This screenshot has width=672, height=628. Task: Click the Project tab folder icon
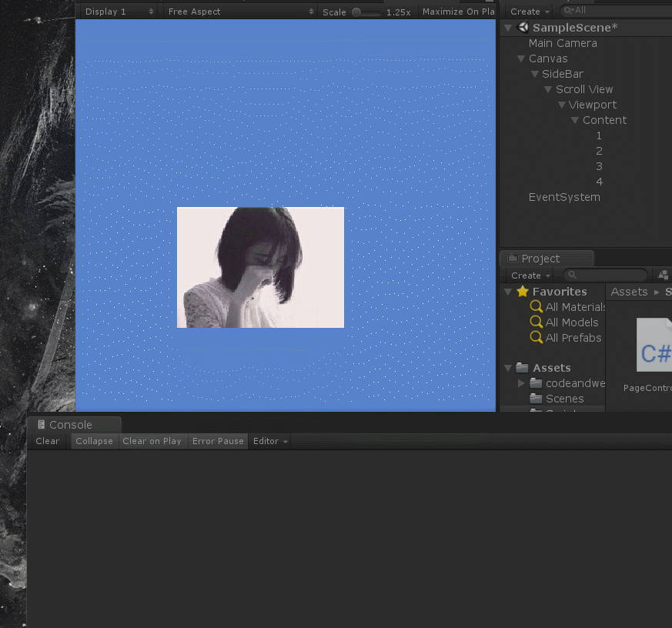pos(513,259)
